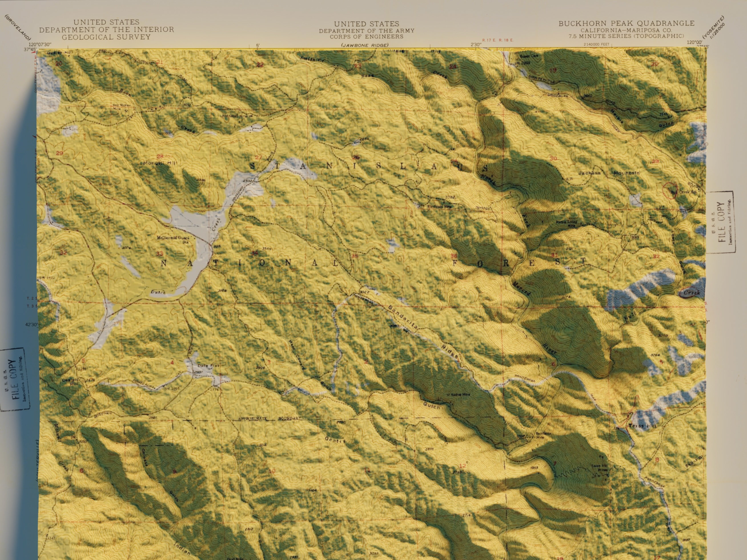Image resolution: width=747 pixels, height=560 pixels.
Task: Click the Jackass Mountain label
Action: click(x=609, y=173)
